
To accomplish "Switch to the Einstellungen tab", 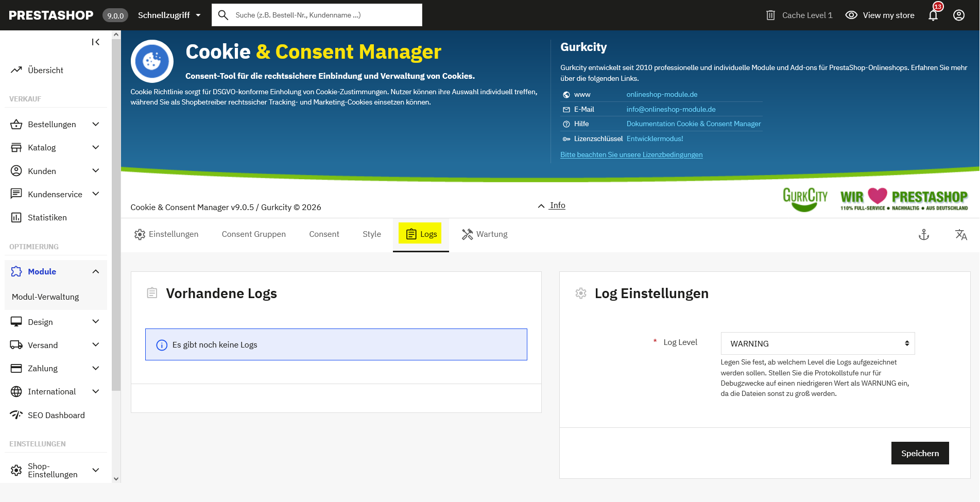I will [166, 234].
